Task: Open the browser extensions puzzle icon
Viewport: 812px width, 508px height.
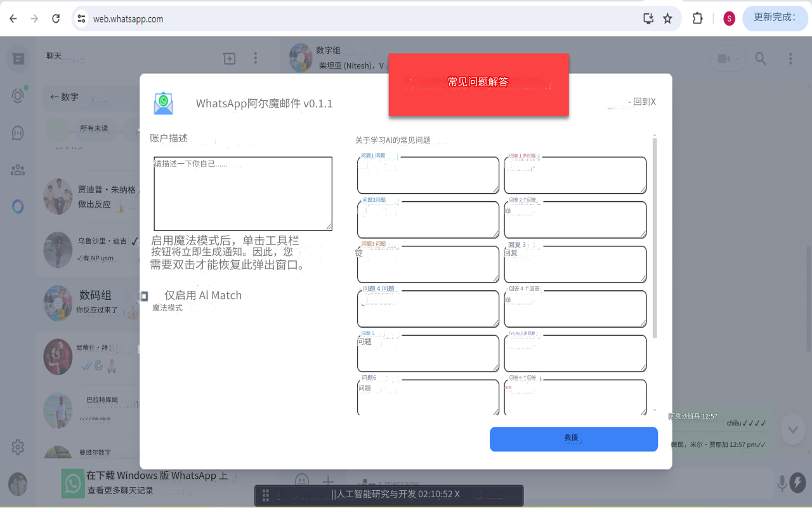Action: pos(697,18)
